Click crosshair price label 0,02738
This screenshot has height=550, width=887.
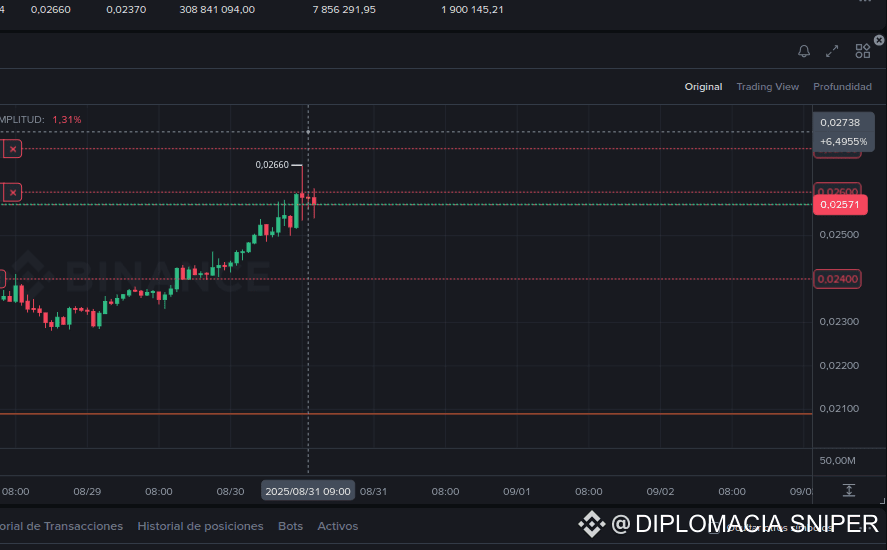click(x=840, y=122)
